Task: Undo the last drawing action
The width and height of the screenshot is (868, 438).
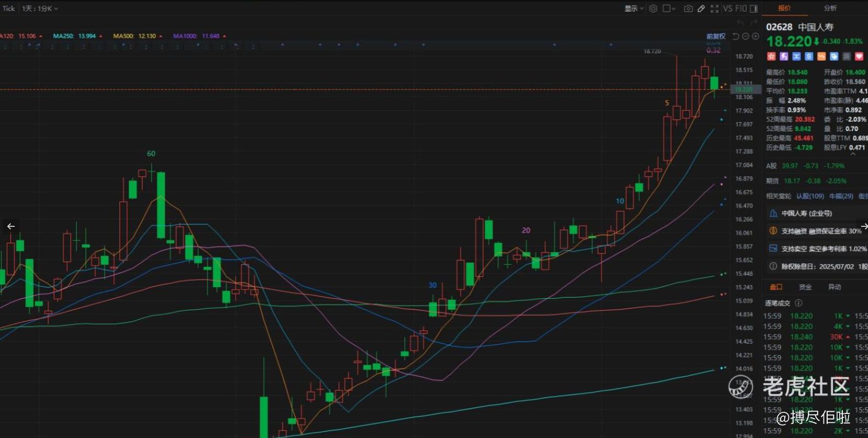Action: [740, 23]
